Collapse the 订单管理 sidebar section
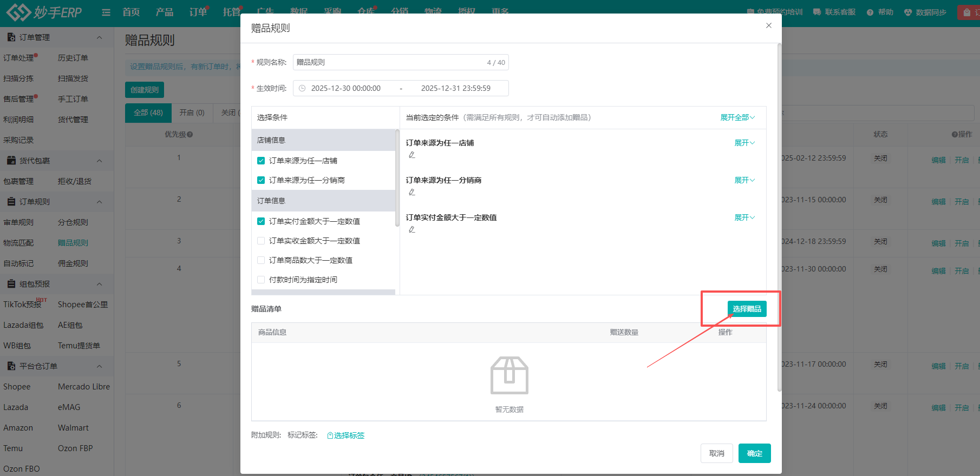This screenshot has width=980, height=476. [99, 37]
